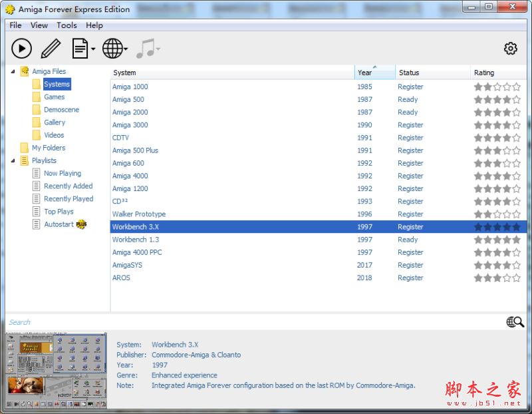This screenshot has height=414, width=532.
Task: Select the Amiga 500 Plus row
Action: [x=319, y=150]
